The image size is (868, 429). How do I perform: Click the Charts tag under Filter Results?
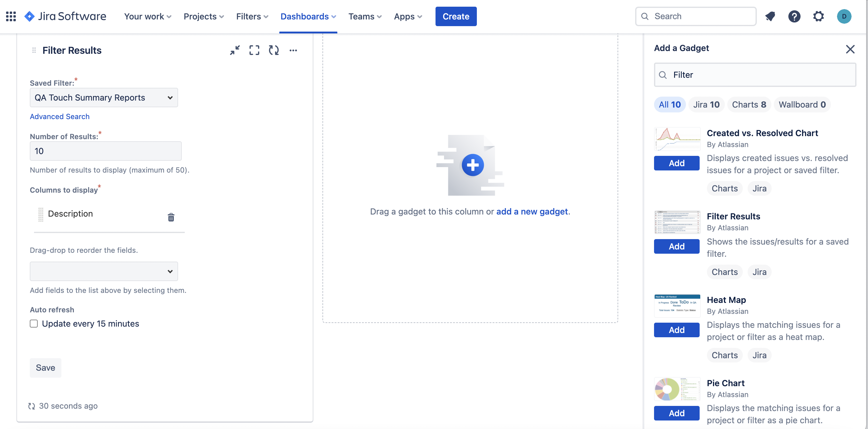[725, 272]
